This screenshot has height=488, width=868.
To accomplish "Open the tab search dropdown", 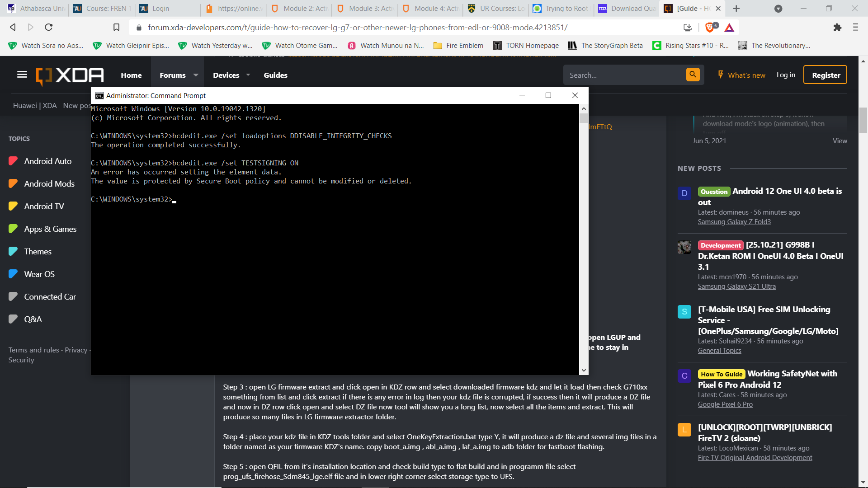I will 778,8.
